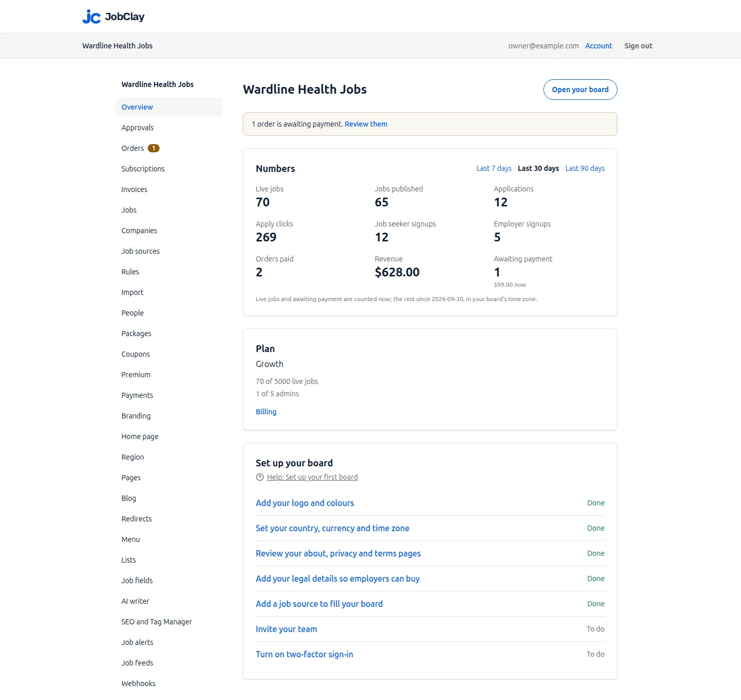Image resolution: width=741 pixels, height=700 pixels.
Task: Go to Job sources in sidebar
Action: point(169,251)
